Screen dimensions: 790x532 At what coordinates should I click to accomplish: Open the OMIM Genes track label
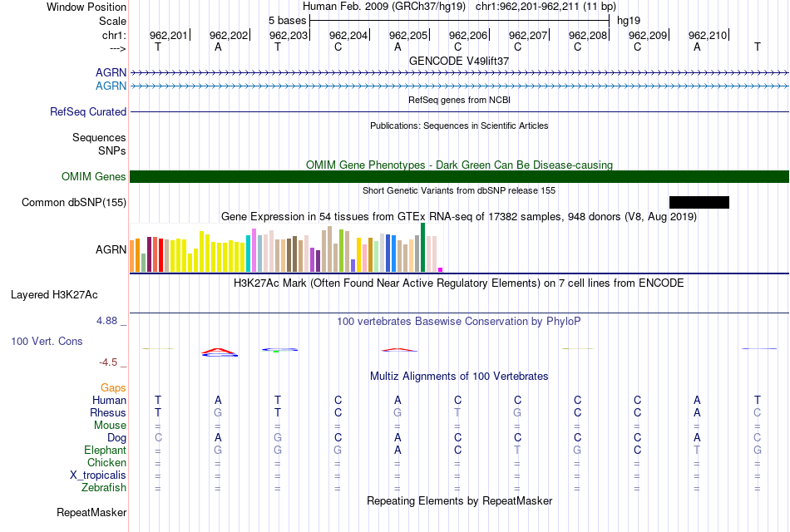click(93, 176)
